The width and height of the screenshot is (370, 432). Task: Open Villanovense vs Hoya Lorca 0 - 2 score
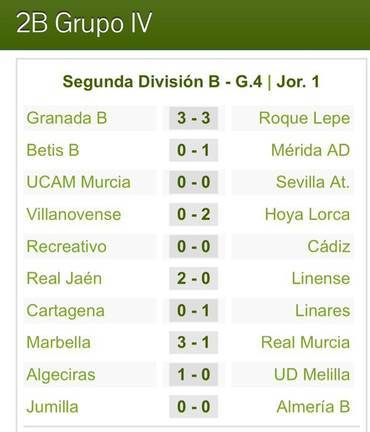tap(194, 214)
